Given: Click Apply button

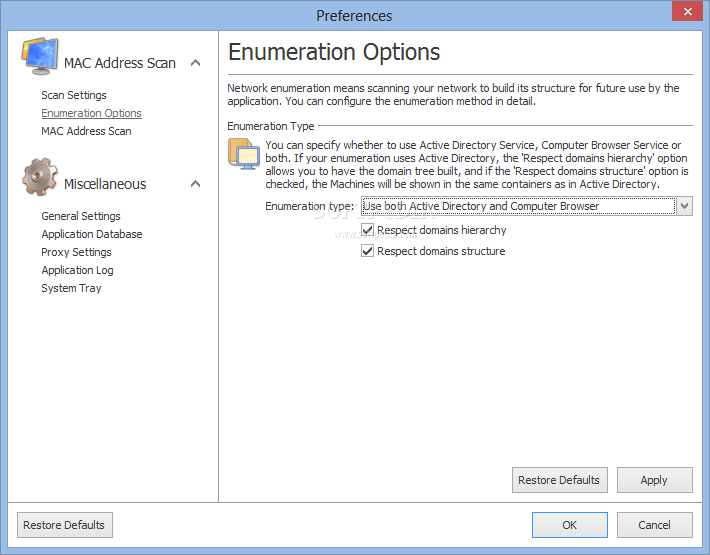Looking at the screenshot, I should [654, 480].
